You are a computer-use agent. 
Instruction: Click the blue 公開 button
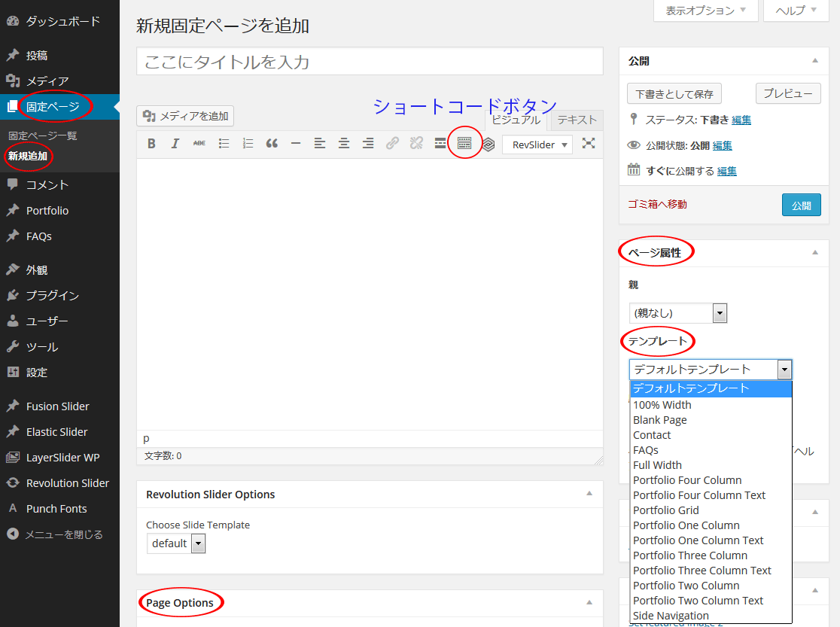801,205
